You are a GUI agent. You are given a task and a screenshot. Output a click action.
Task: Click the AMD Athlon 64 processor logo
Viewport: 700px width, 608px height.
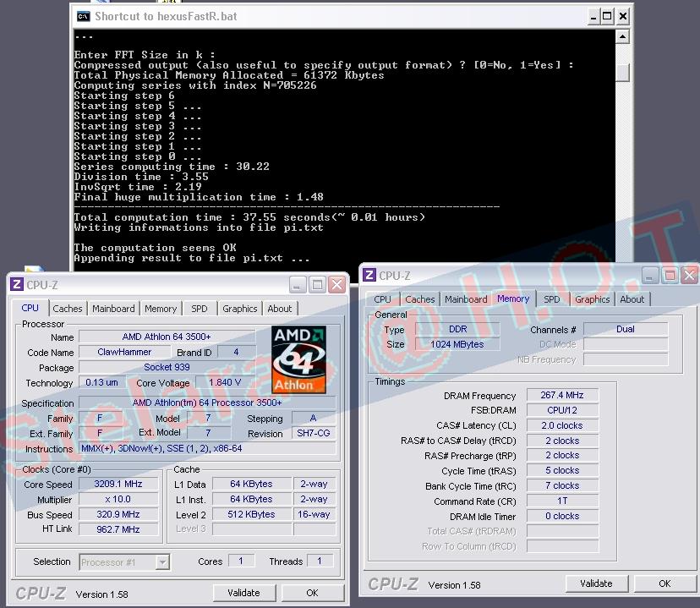(x=298, y=359)
